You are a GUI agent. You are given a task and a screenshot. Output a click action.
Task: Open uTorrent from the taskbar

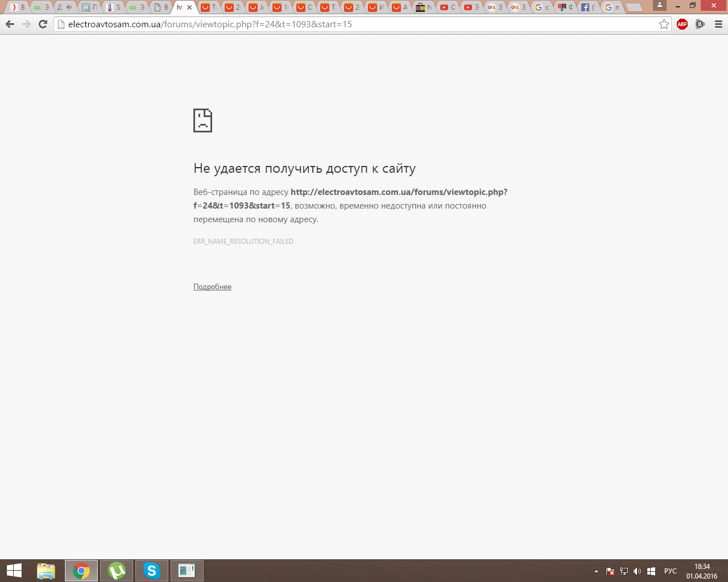click(117, 571)
